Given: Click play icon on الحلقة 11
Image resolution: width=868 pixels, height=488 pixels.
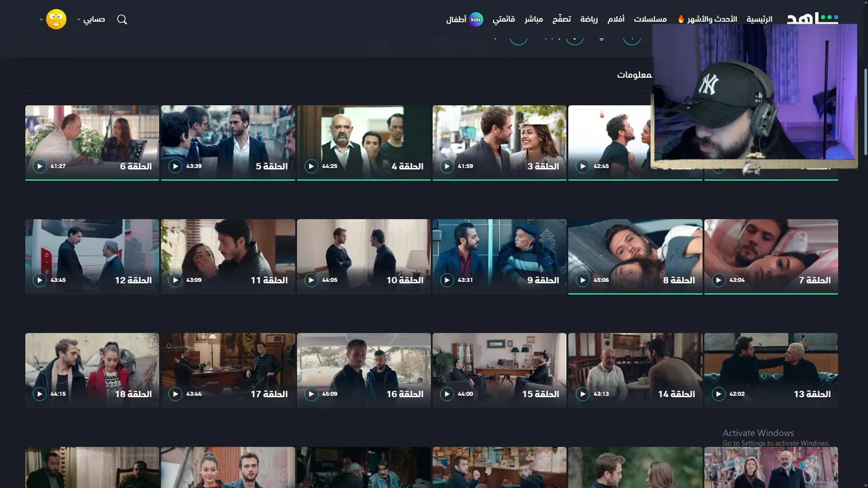Looking at the screenshot, I should click(176, 280).
